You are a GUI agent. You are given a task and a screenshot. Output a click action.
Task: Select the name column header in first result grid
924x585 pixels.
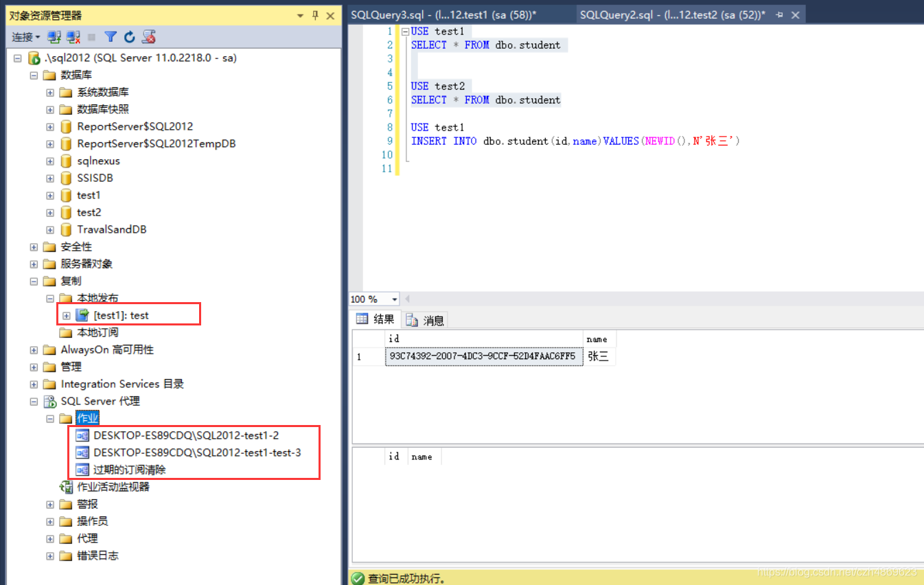click(599, 339)
